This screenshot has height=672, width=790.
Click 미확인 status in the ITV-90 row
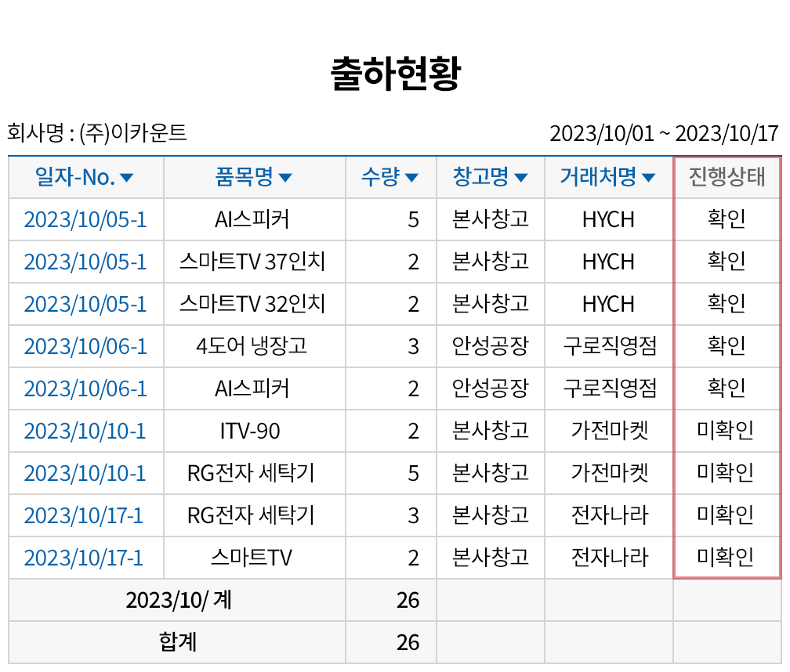[x=726, y=431]
